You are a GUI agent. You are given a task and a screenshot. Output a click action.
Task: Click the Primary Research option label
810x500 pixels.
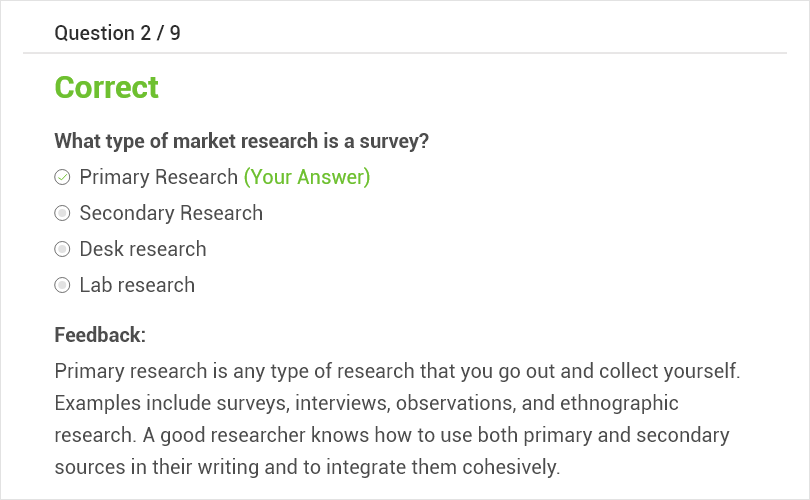[158, 177]
